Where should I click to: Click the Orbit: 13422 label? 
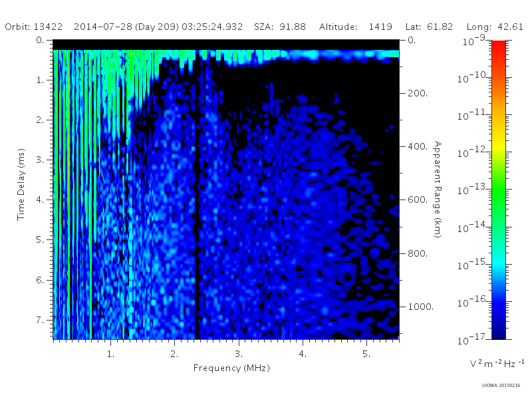point(34,27)
